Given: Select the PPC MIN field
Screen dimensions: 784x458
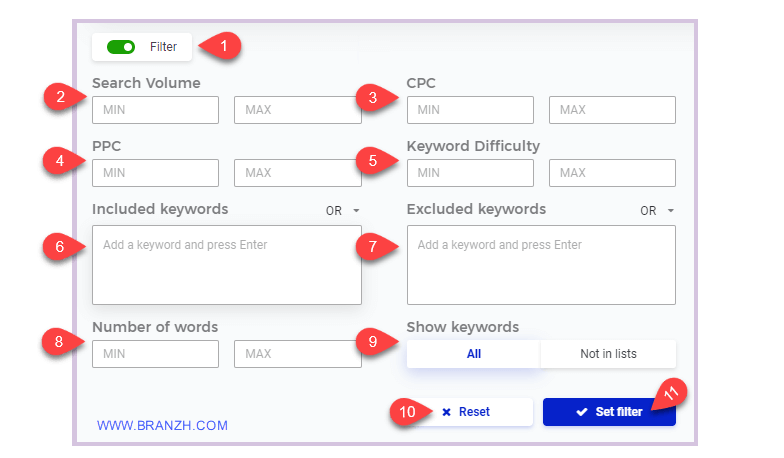Looking at the screenshot, I should [x=156, y=173].
